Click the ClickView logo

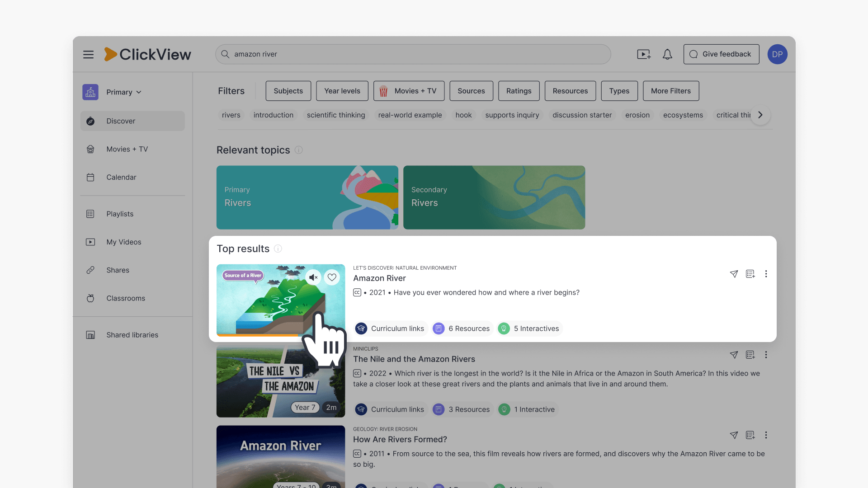tap(147, 54)
